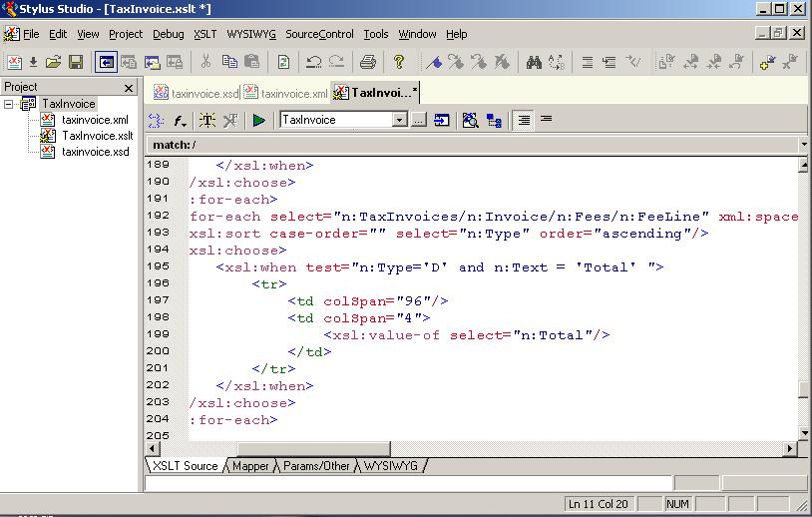
Task: Click the Paste clipboard toolbar icon
Action: tap(252, 62)
